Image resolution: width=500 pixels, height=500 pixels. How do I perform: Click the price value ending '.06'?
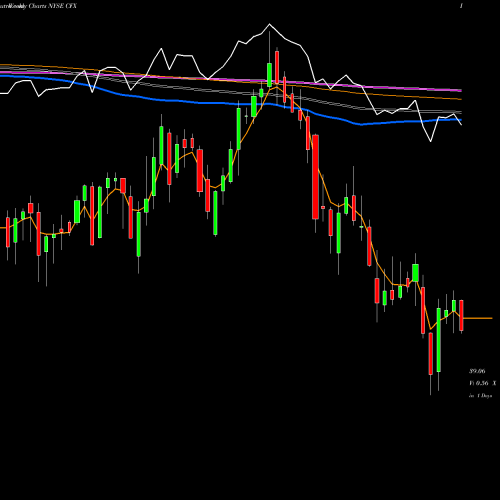point(477,371)
